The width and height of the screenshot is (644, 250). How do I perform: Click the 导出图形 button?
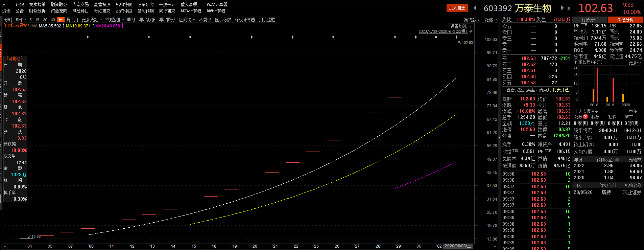(167, 20)
